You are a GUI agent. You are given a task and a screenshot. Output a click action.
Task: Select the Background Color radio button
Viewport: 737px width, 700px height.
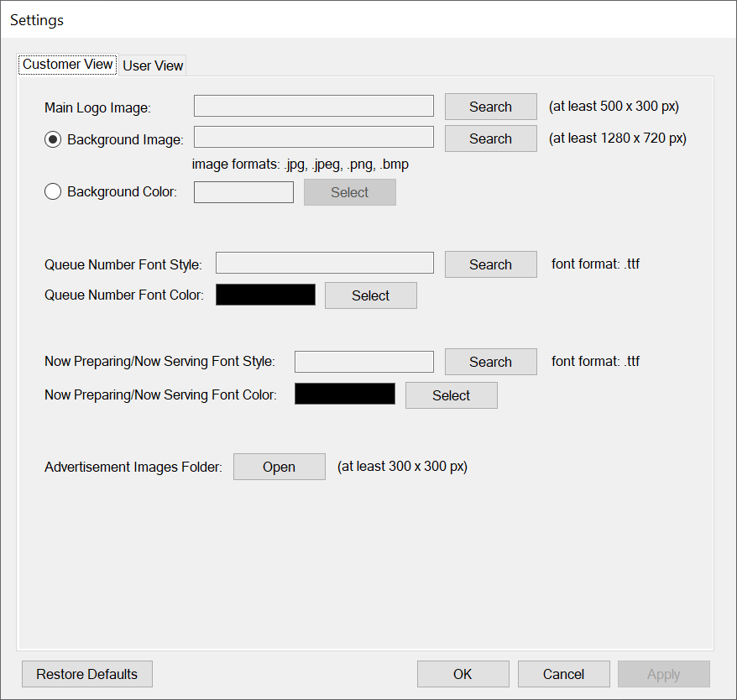[54, 192]
